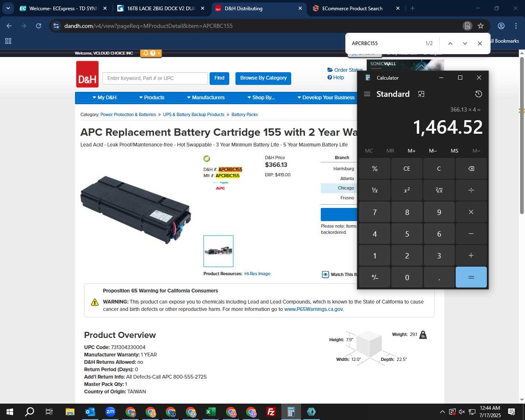This screenshot has height=420, width=525.
Task: Click the x squared key
Action: 407,190
